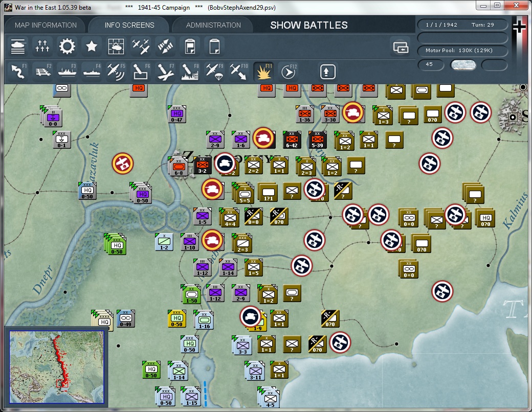Click the War in the East title bar icon
This screenshot has height=412, width=532.
pyautogui.click(x=8, y=7)
